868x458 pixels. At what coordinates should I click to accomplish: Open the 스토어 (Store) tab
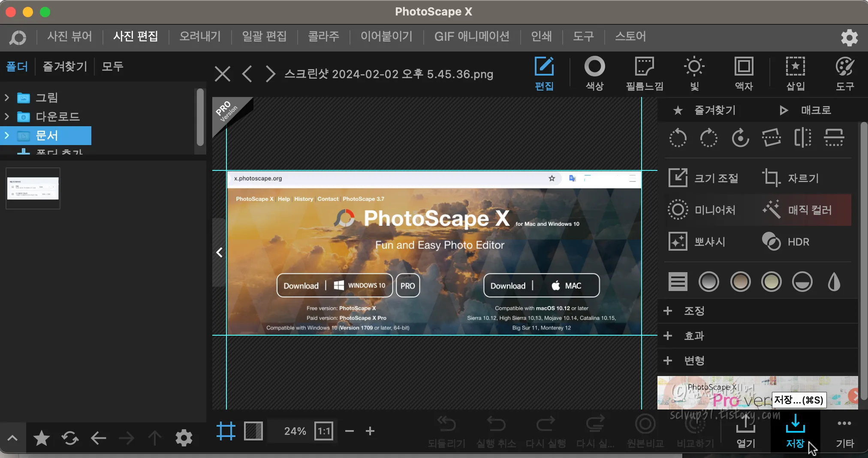coord(630,36)
